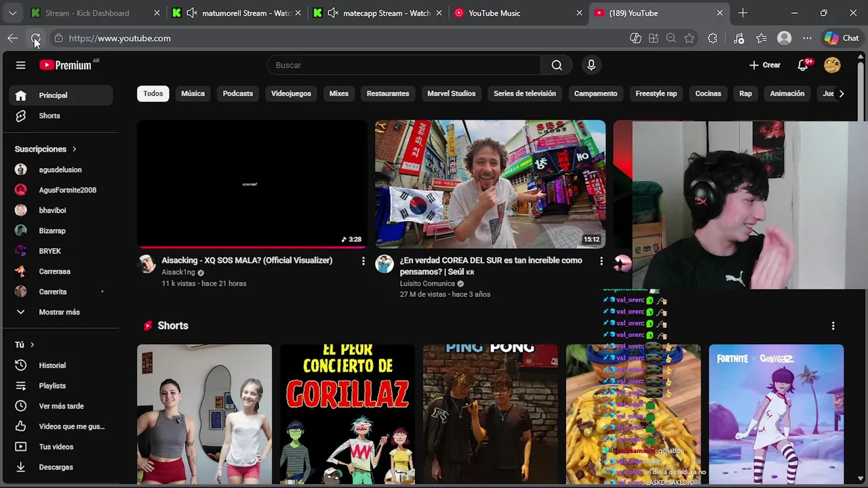Screen dimensions: 868x488
Task: Open the YouTube account avatar menu
Action: [x=832, y=65]
